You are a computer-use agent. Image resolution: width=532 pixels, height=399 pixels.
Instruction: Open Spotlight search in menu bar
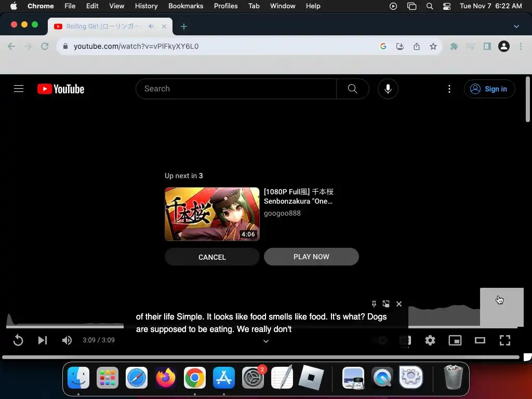point(430,6)
